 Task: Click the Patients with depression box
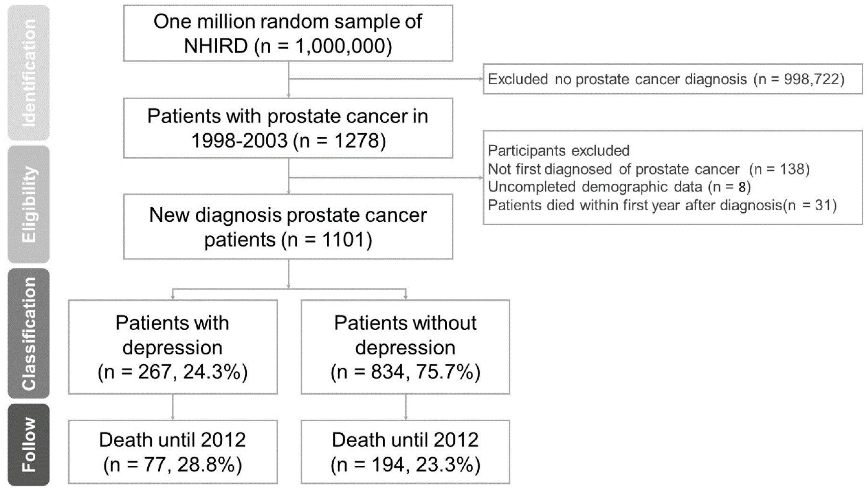(173, 347)
